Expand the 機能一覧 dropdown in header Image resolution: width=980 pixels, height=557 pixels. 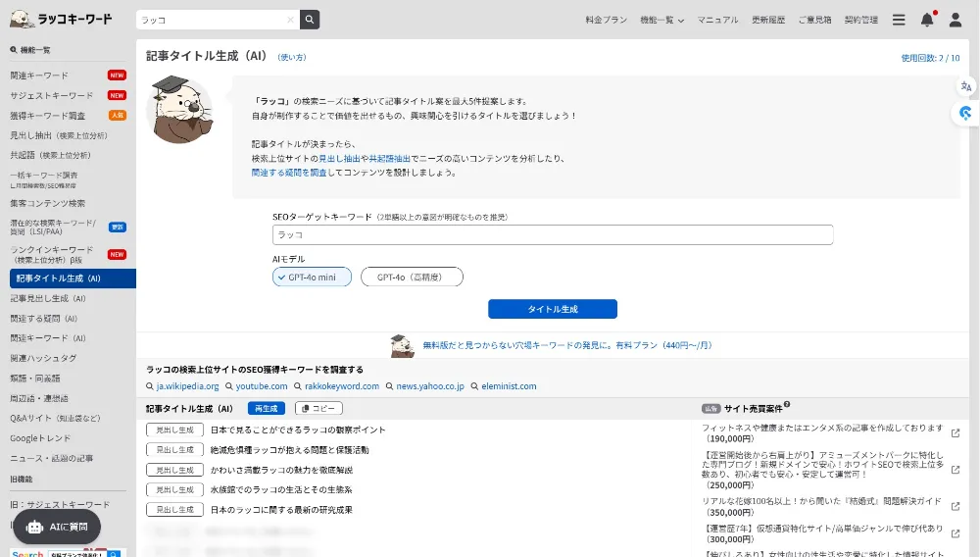point(661,20)
